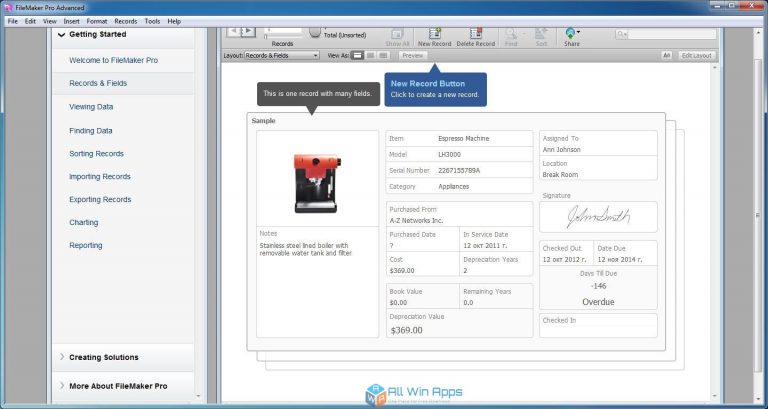
Task: Expand the Creating Solutions section
Action: pos(62,357)
